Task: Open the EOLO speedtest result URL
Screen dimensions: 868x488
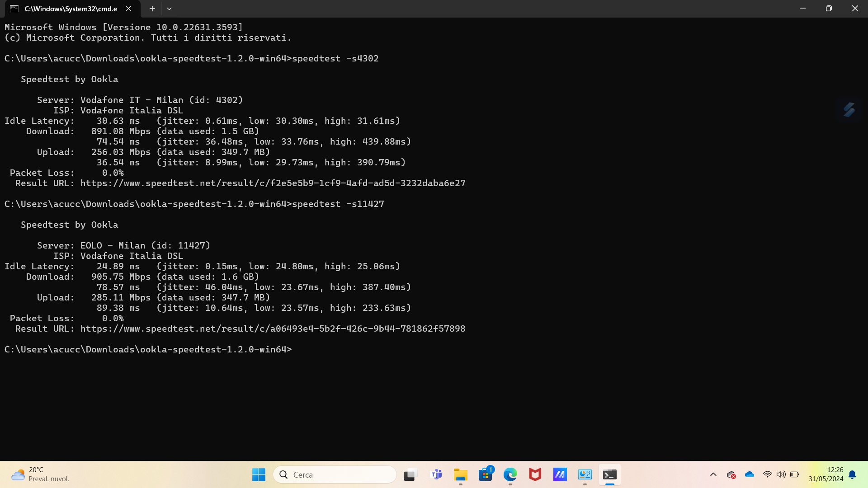Action: [x=273, y=328]
